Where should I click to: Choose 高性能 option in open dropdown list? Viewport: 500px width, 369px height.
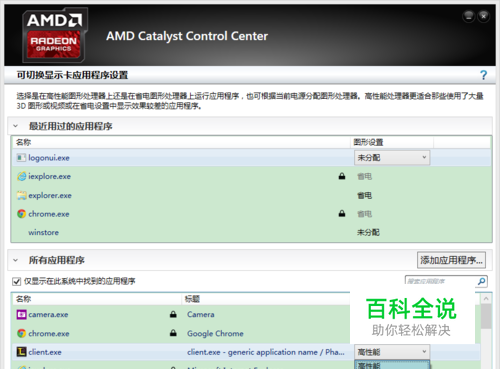[x=392, y=365]
